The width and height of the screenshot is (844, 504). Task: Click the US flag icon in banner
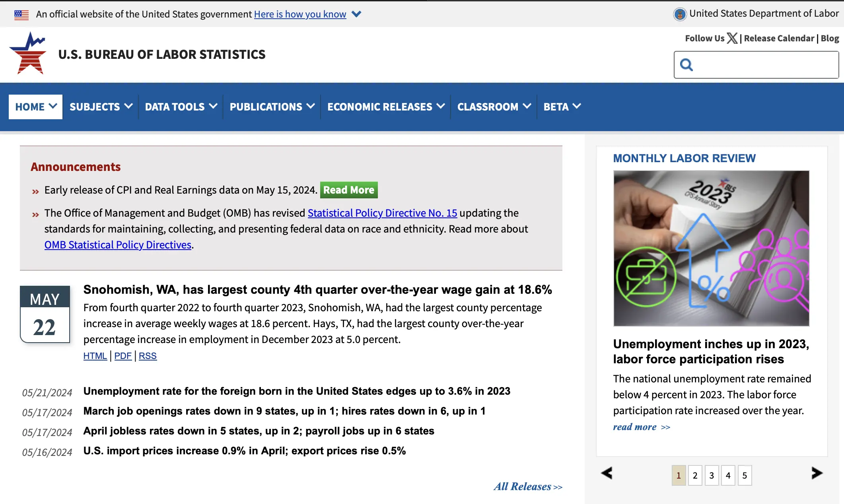coord(21,15)
